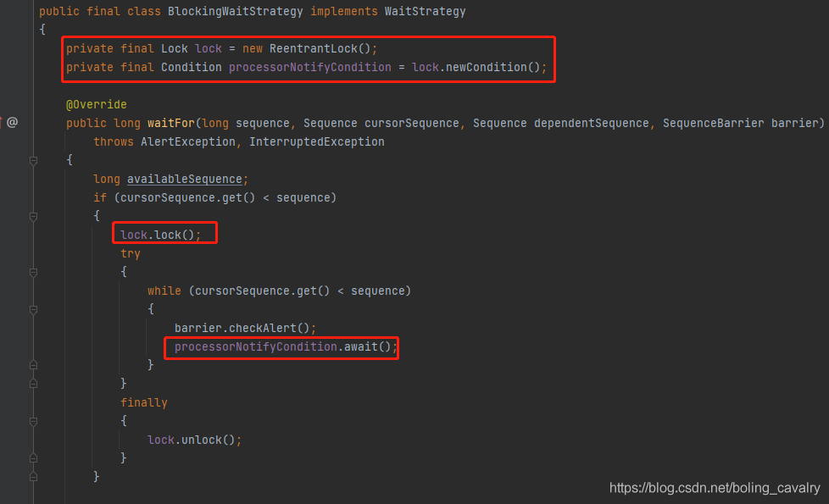The height and width of the screenshot is (504, 829).
Task: Click the red implements arrow in gutter
Action: click(1, 122)
